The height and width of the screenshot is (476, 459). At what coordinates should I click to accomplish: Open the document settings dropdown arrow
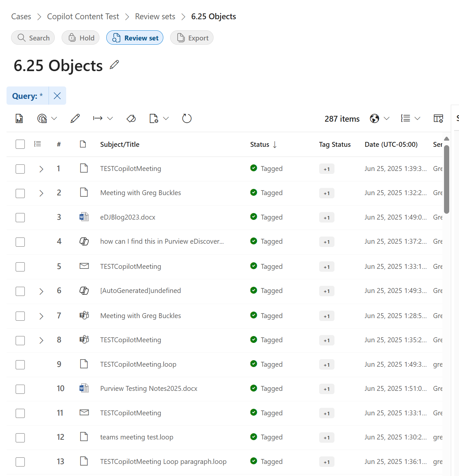[166, 118]
